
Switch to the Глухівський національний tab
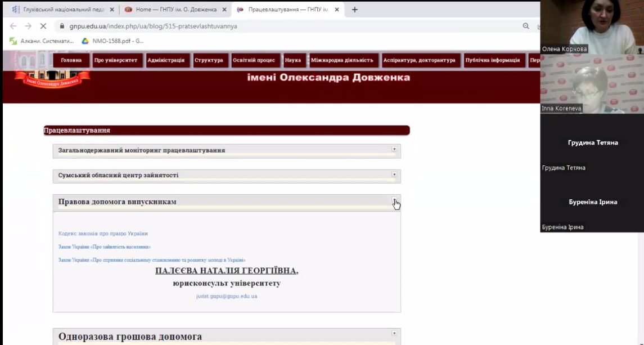point(63,10)
